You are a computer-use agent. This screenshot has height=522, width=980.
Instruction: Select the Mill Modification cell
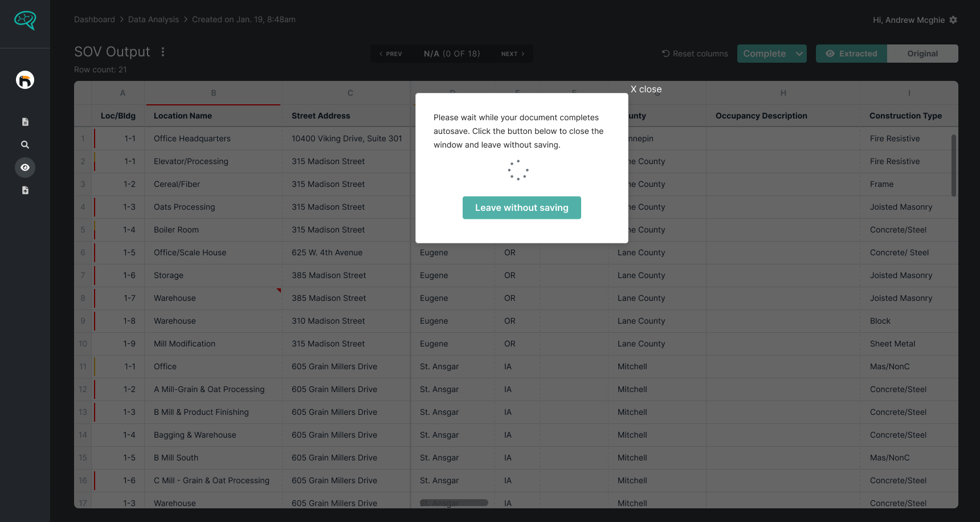click(x=214, y=344)
